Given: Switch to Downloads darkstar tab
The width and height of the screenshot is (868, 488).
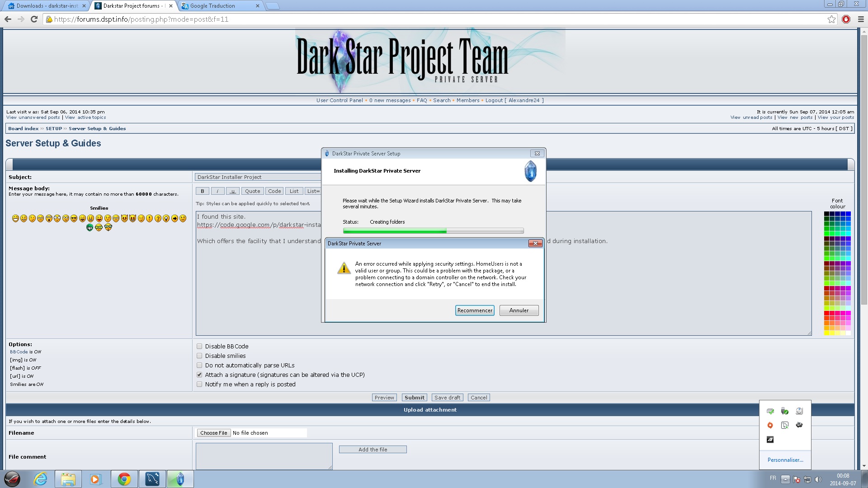Looking at the screenshot, I should tap(45, 6).
